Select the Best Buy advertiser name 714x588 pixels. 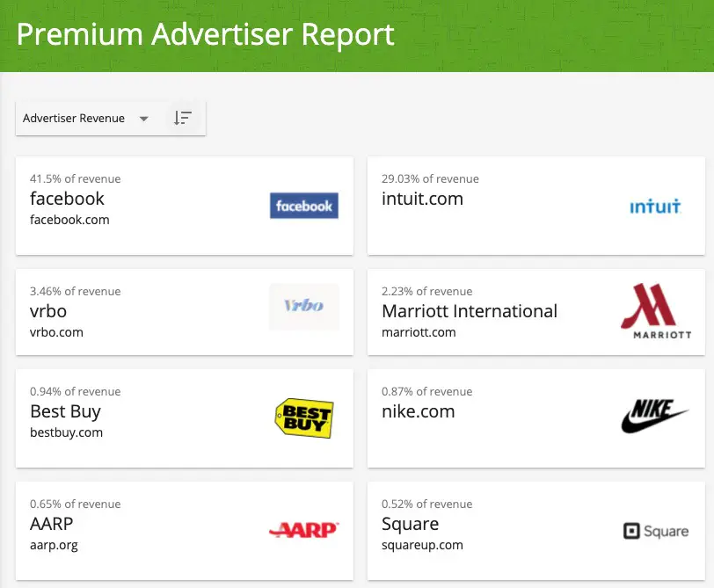tap(66, 411)
